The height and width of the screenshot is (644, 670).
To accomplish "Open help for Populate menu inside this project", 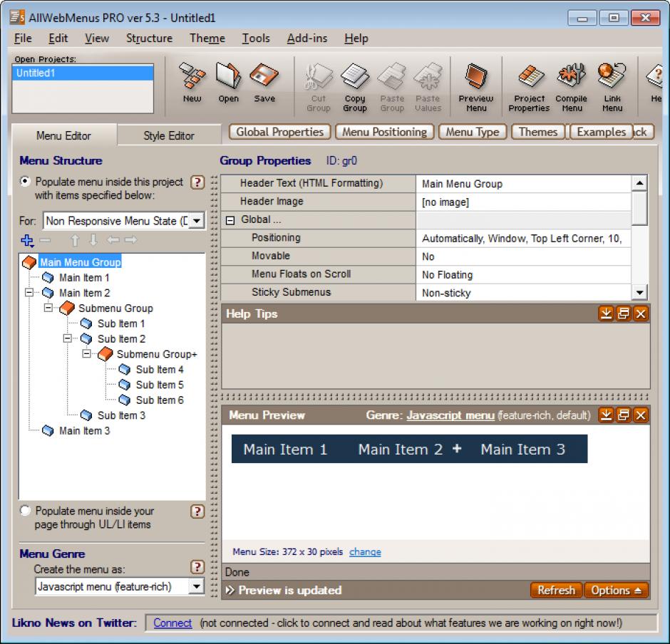I will 197,182.
